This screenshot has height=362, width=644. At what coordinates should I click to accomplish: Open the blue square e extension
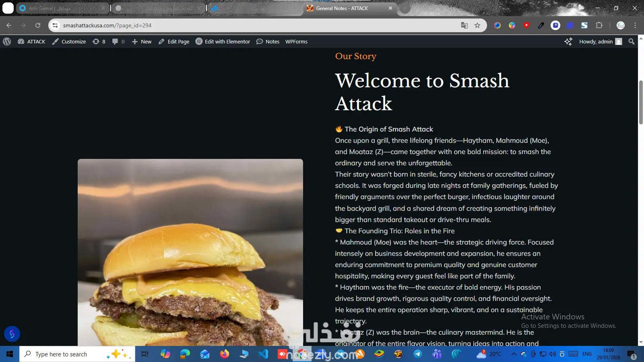tap(570, 25)
